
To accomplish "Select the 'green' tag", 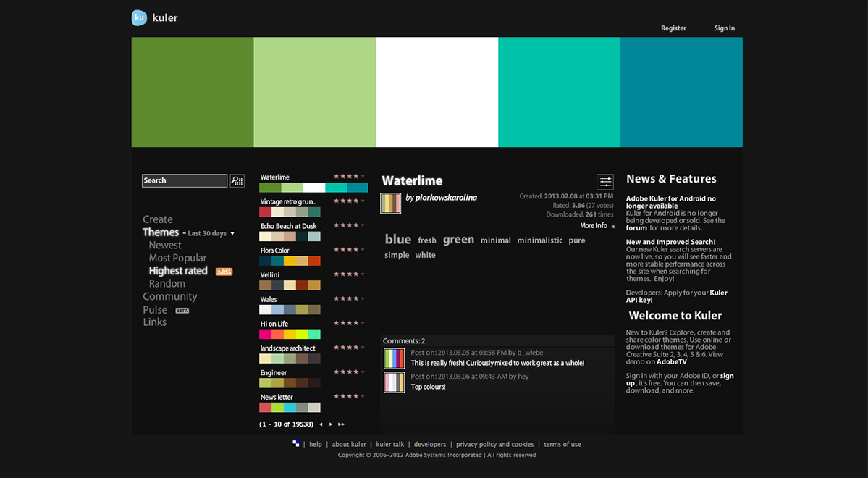I will click(x=458, y=239).
